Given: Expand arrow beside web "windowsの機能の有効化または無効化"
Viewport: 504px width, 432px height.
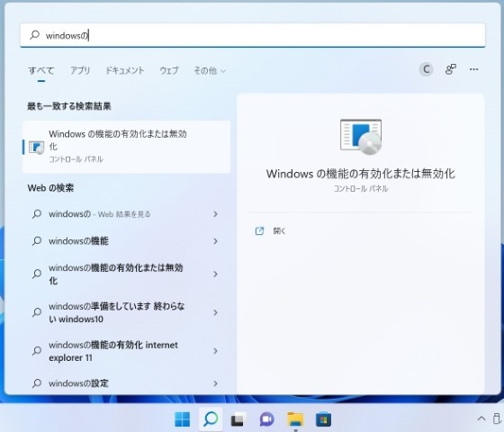Looking at the screenshot, I should [215, 274].
